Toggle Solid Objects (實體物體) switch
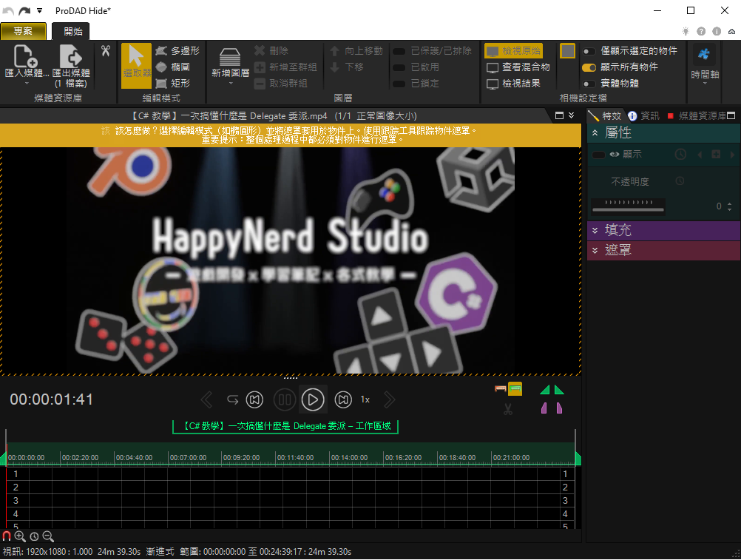741x560 pixels. tap(589, 84)
